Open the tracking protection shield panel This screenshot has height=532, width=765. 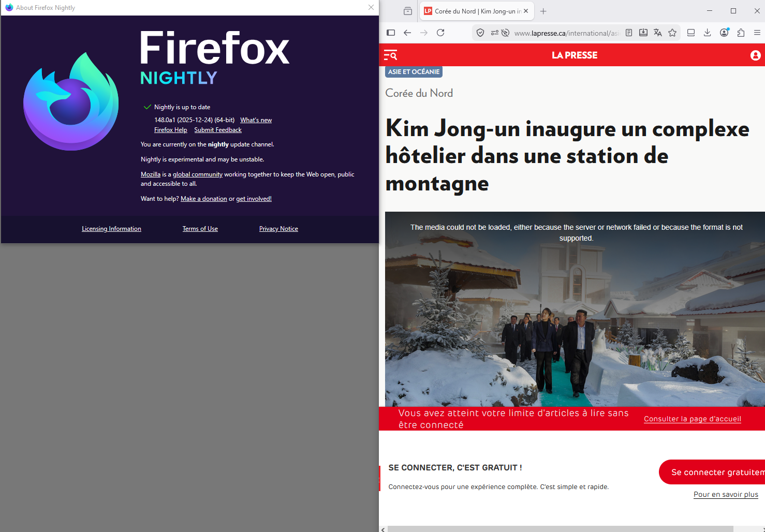[480, 33]
